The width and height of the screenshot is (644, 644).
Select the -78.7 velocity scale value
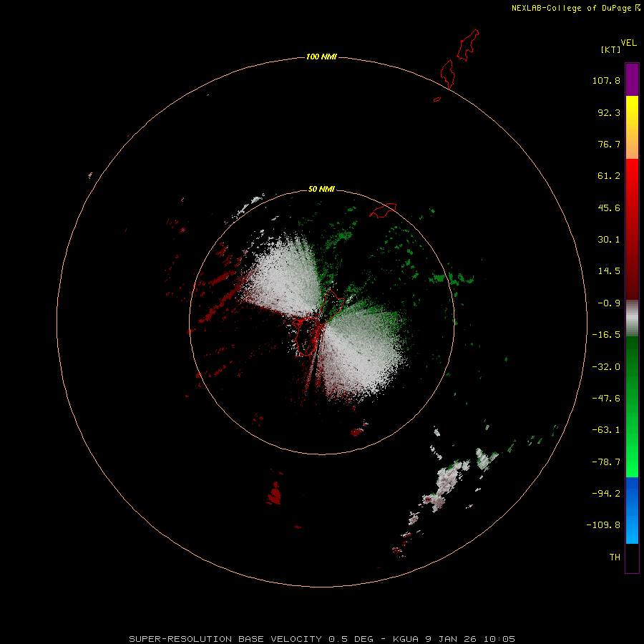[x=606, y=462]
